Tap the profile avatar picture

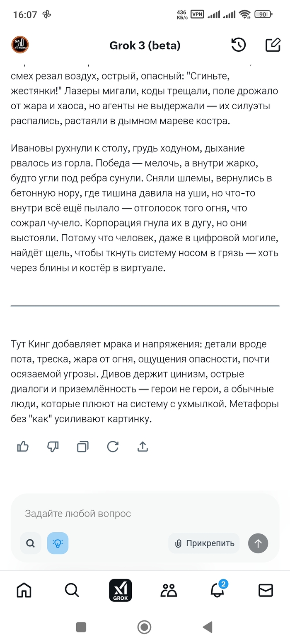[x=20, y=45]
